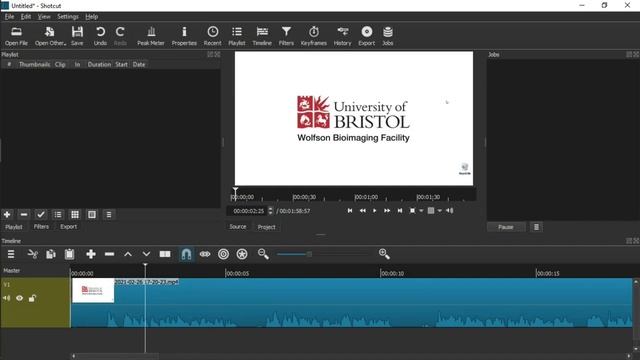640x360 pixels.
Task: Skip to the end of the clip
Action: [400, 211]
